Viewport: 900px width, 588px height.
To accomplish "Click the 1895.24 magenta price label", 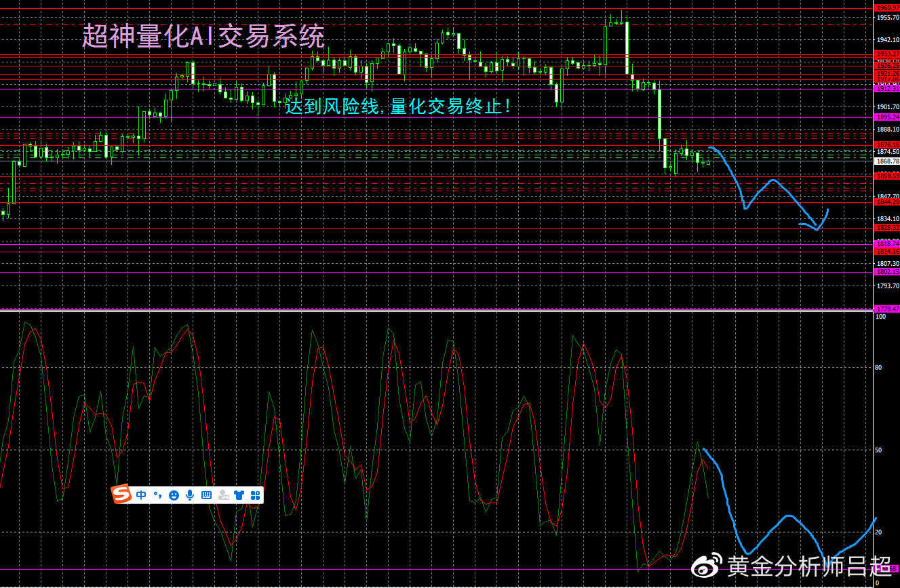I will 887,117.
